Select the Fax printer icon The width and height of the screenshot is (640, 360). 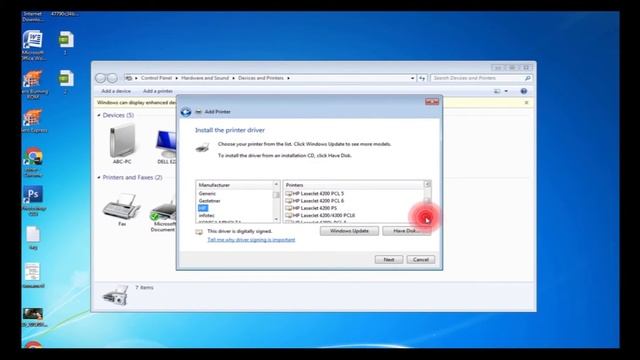(122, 209)
